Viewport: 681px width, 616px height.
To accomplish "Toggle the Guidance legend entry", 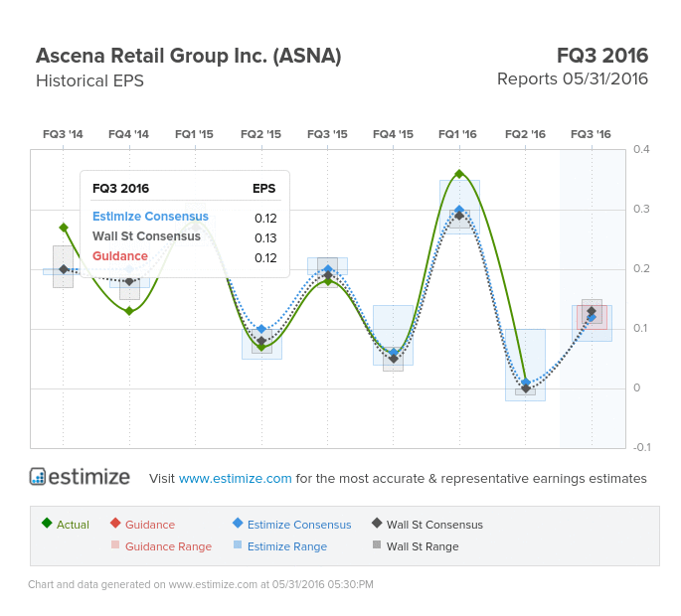I will [x=142, y=525].
